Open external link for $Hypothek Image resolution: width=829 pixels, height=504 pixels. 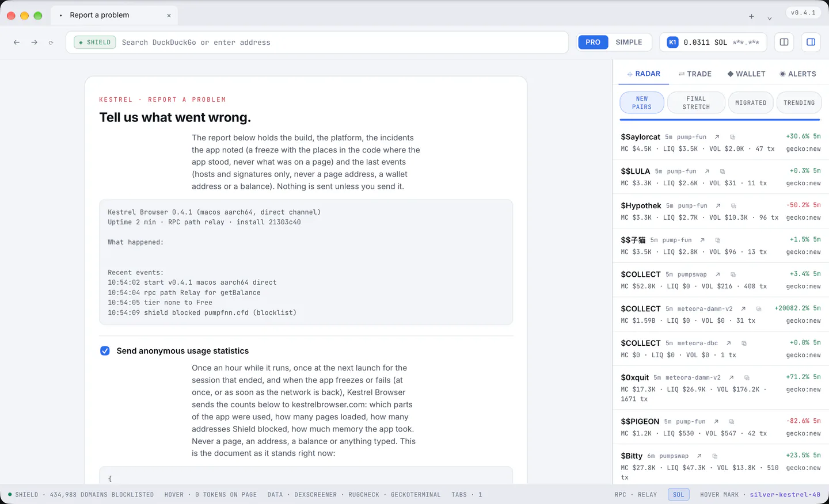[718, 206]
